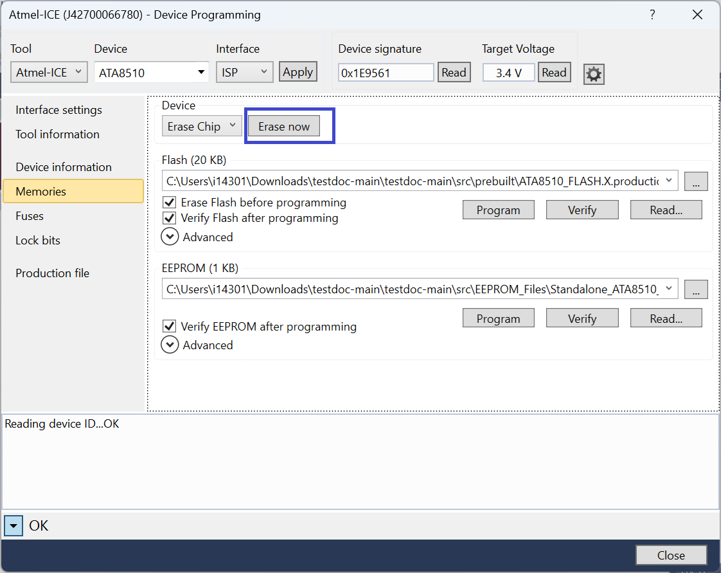Click the Reading device ID...OK log line

[62, 424]
